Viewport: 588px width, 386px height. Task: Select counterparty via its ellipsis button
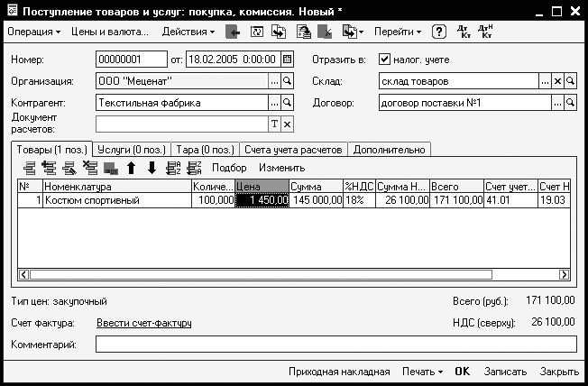click(274, 103)
